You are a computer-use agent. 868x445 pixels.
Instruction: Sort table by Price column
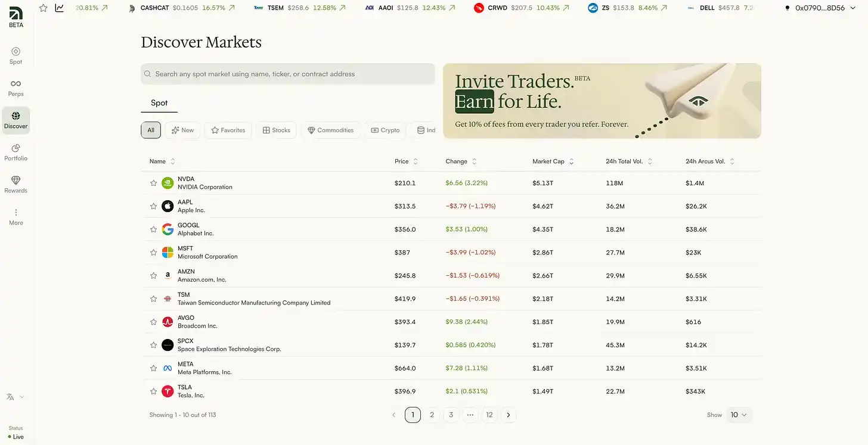(407, 161)
